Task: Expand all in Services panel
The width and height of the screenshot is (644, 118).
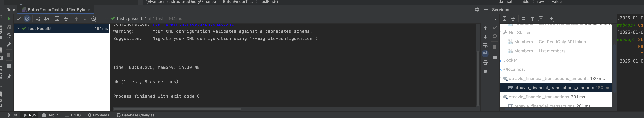Action: (505, 19)
